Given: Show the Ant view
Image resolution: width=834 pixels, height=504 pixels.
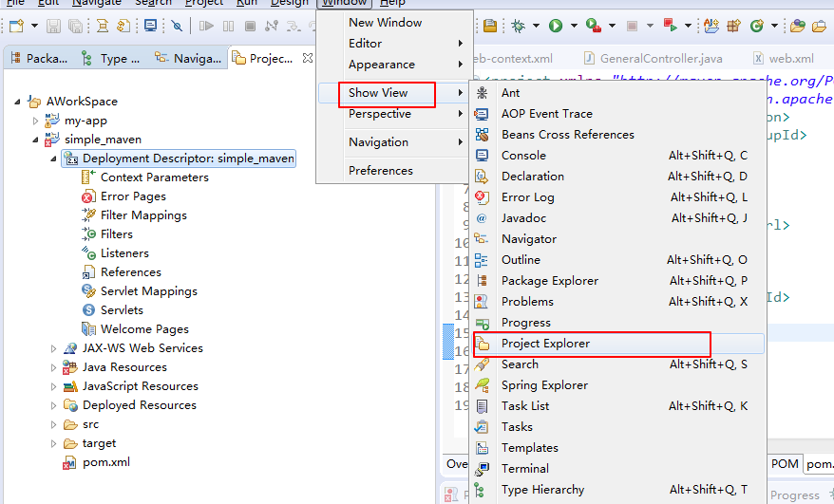Looking at the screenshot, I should [x=618, y=92].
